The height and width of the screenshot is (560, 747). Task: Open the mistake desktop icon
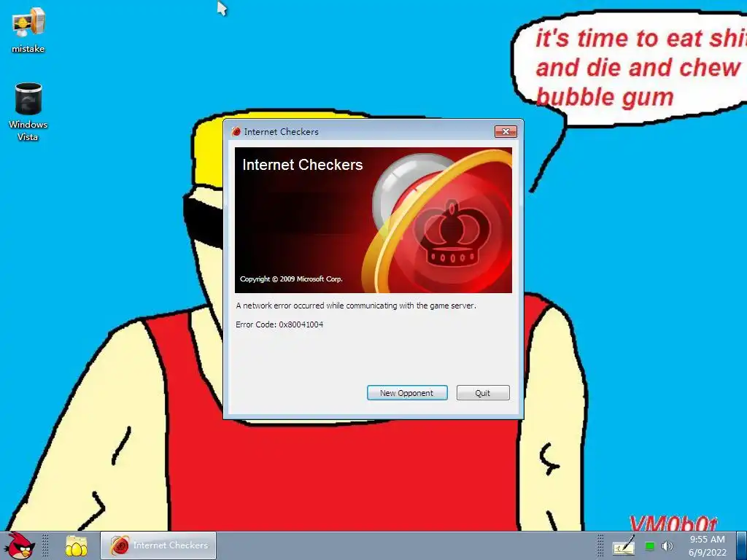point(28,31)
